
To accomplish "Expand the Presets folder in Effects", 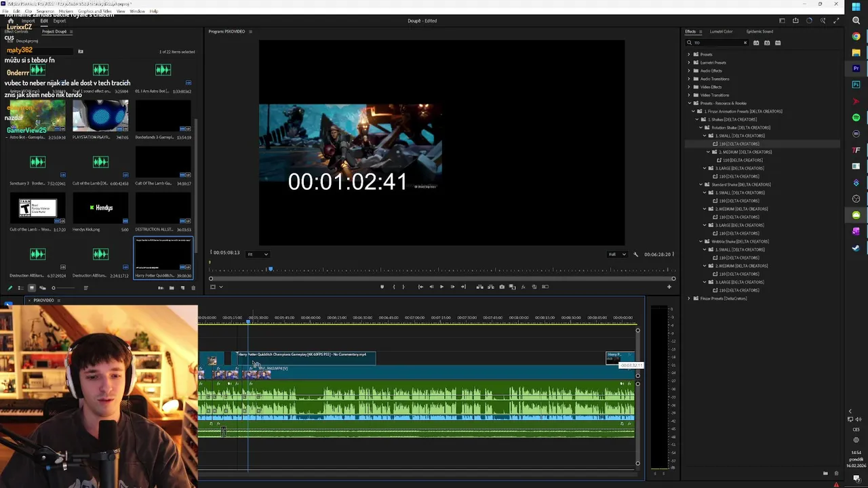I will (x=689, y=54).
